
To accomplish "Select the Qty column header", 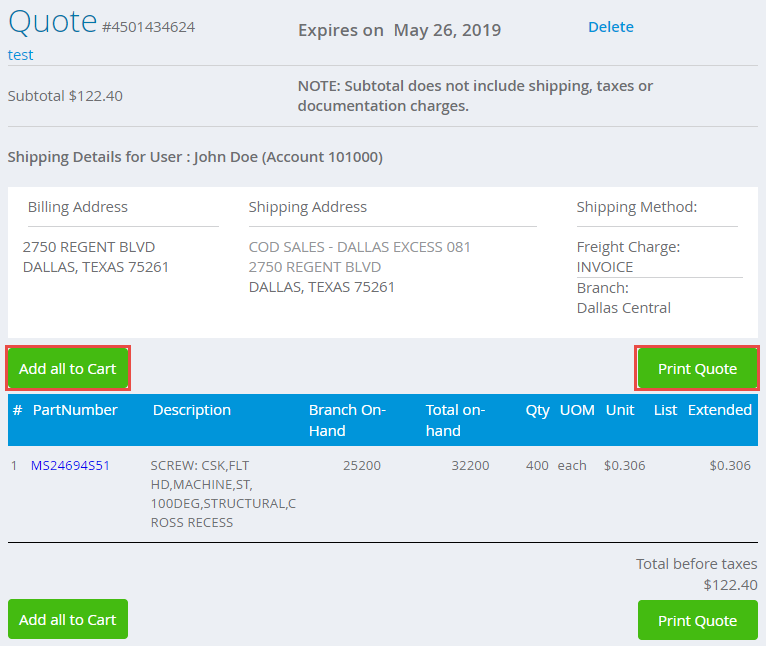I will pos(538,410).
